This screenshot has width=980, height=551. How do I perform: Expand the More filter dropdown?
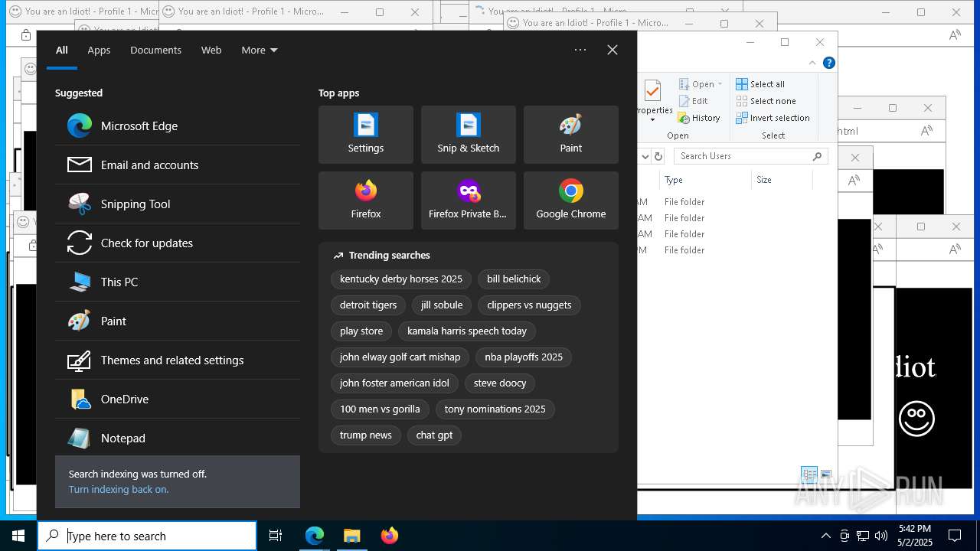point(260,50)
